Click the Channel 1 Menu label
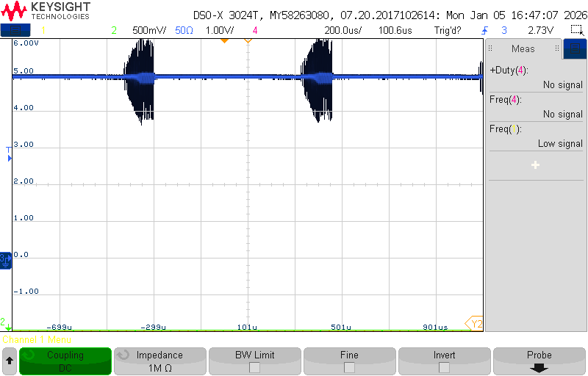Image resolution: width=588 pixels, height=376 pixels. point(37,340)
